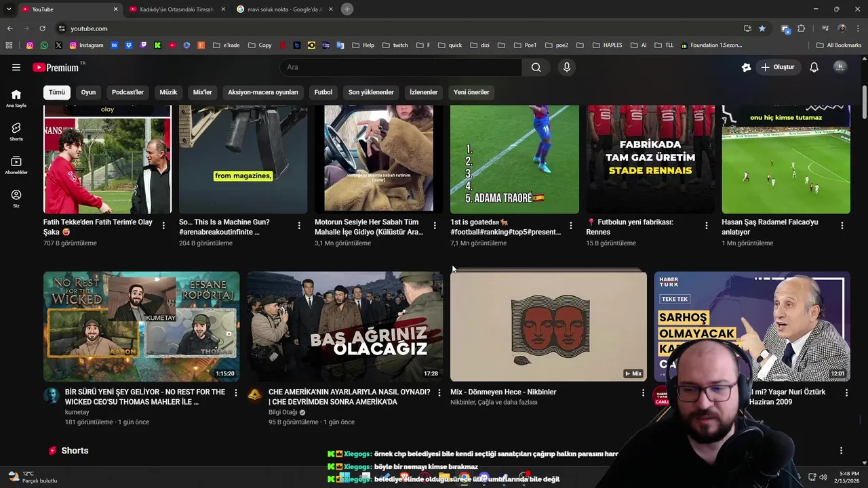
Task: Select the Tümü filter chip
Action: (57, 92)
